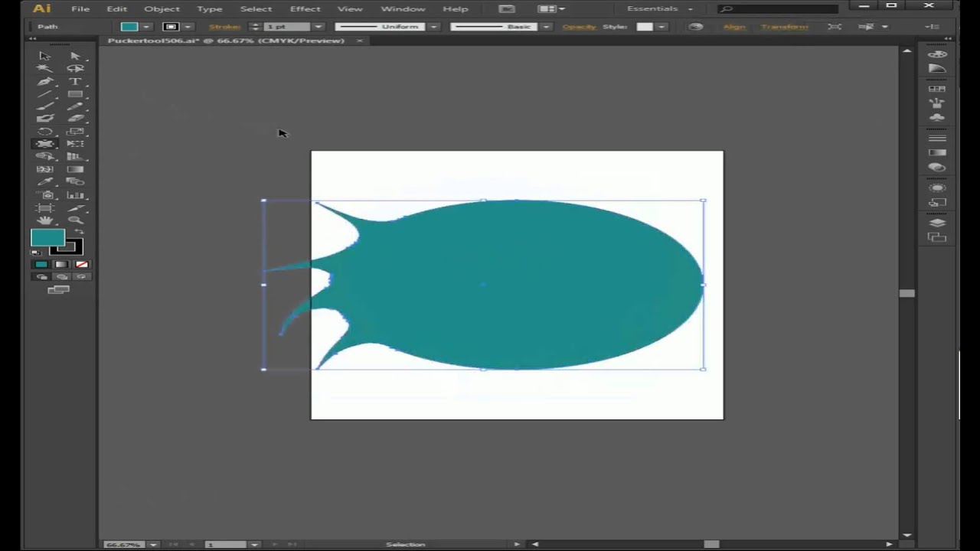980x551 pixels.
Task: Select the Eyedropper tool
Action: click(45, 181)
